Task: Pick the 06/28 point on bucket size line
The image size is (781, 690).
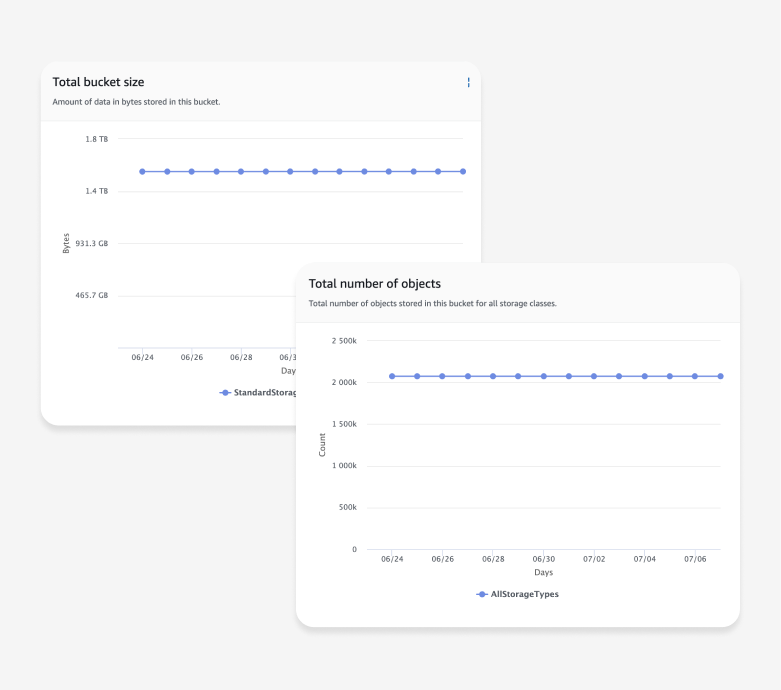Action: [241, 171]
